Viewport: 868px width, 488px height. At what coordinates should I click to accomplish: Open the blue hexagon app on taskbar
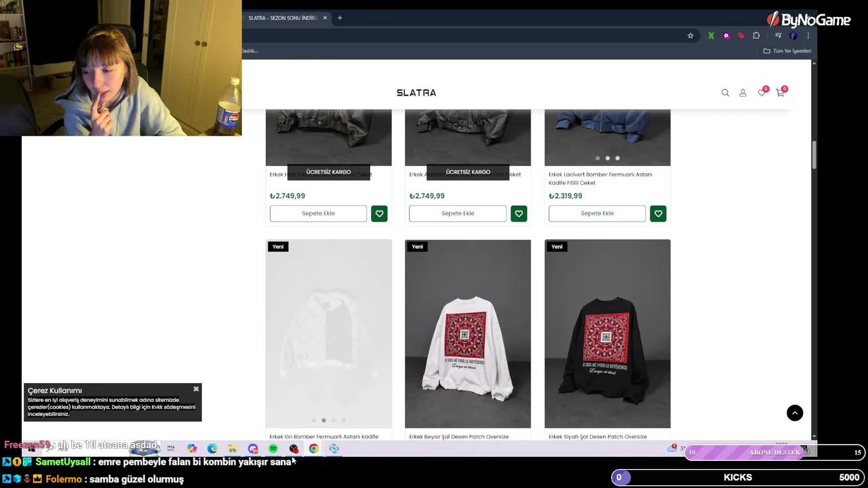[x=334, y=449]
